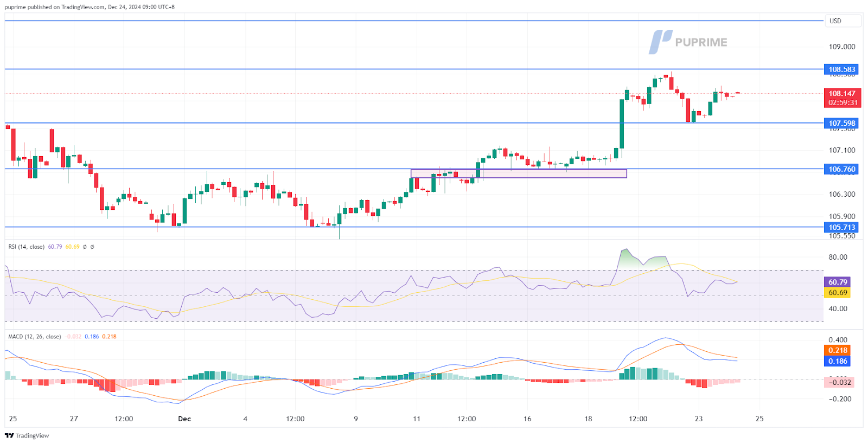Screen dimensions: 868x444
Task: Click the 23 date label on time axis
Action: pyautogui.click(x=699, y=419)
